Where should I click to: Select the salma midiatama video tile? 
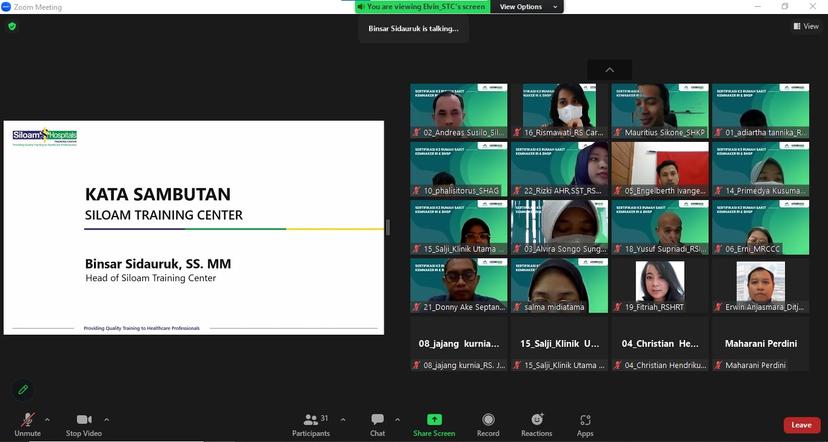click(x=559, y=285)
